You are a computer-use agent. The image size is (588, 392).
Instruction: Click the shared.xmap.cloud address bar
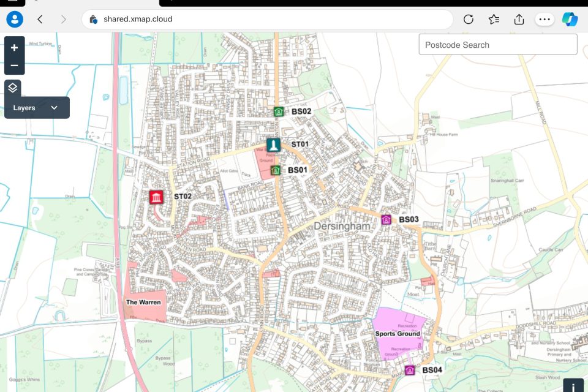[x=268, y=19]
